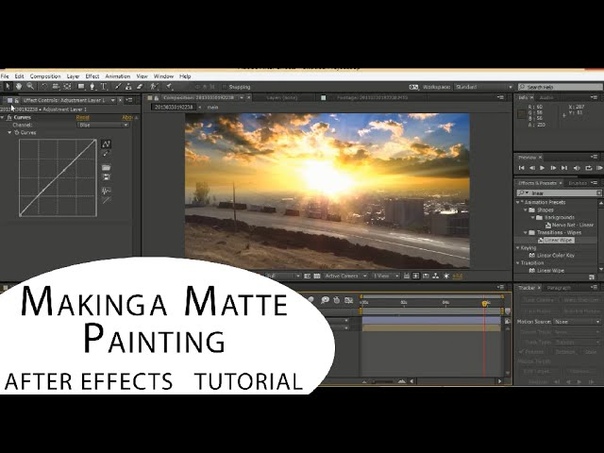604x453 pixels.
Task: Select the Brush tool
Action: tap(118, 87)
